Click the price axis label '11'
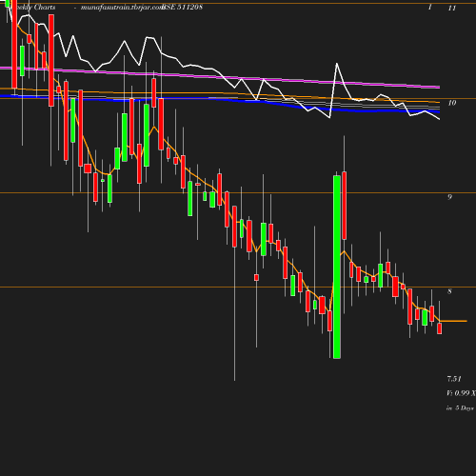 pyautogui.click(x=452, y=8)
